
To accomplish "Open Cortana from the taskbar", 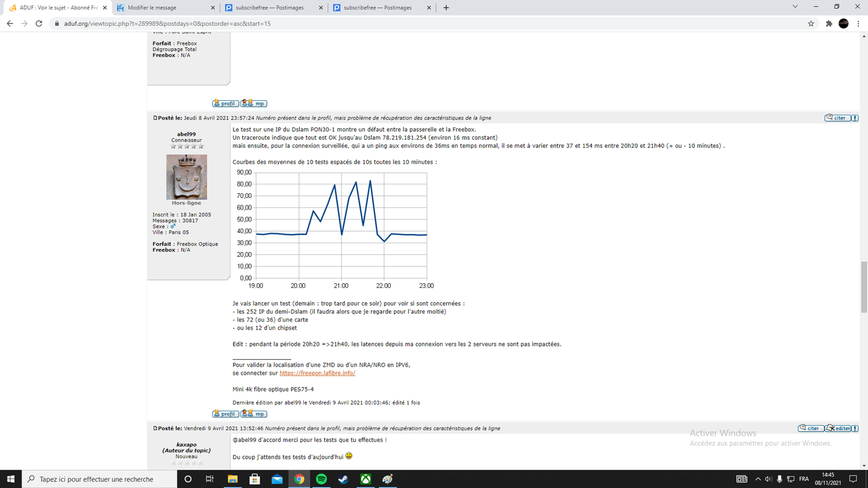I will [x=188, y=479].
